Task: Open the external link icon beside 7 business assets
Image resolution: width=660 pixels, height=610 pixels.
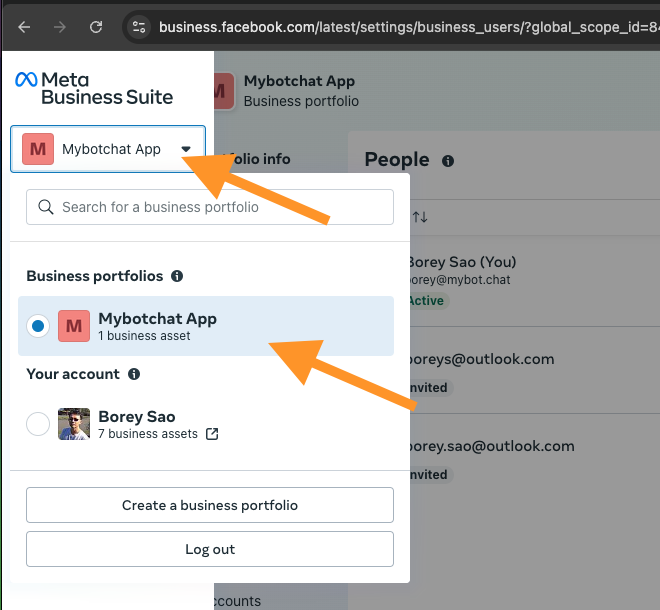Action: point(212,434)
